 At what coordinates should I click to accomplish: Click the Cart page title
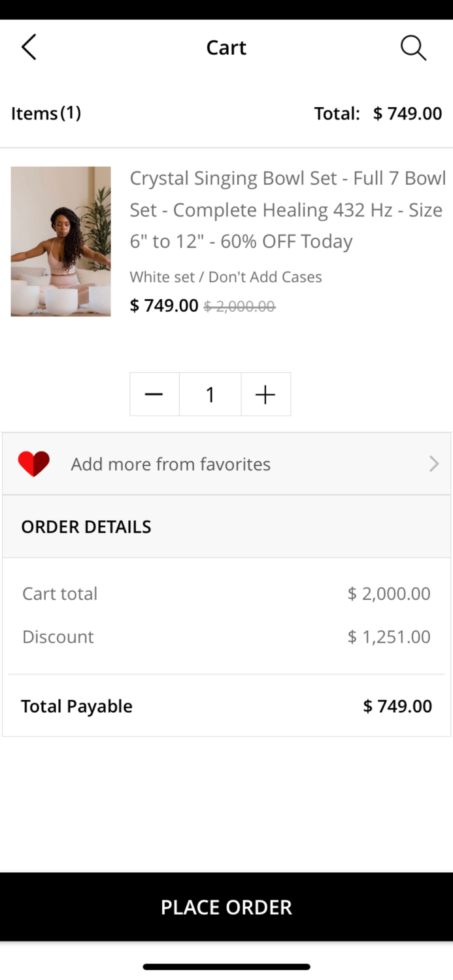pyautogui.click(x=226, y=48)
